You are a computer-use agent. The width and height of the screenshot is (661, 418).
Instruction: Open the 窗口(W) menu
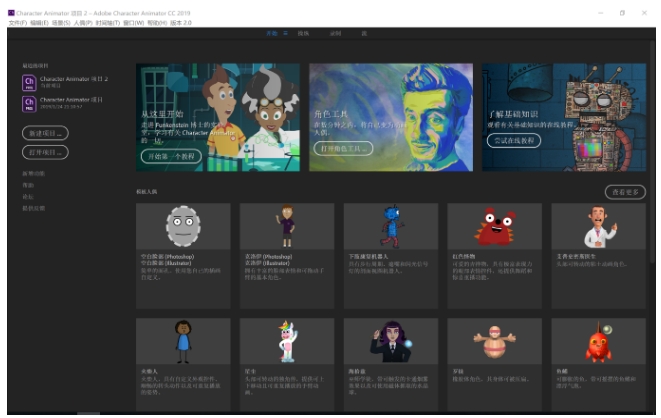pyautogui.click(x=134, y=23)
